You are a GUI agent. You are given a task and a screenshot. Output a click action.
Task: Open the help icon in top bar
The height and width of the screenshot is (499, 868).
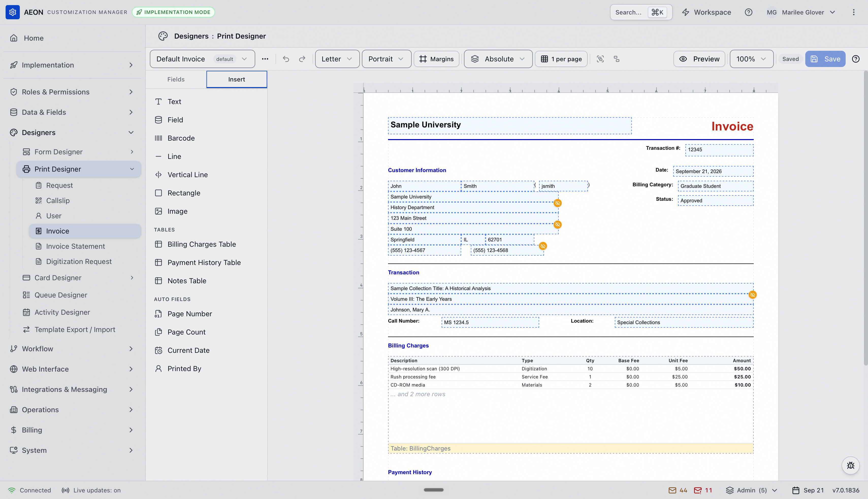click(x=748, y=12)
